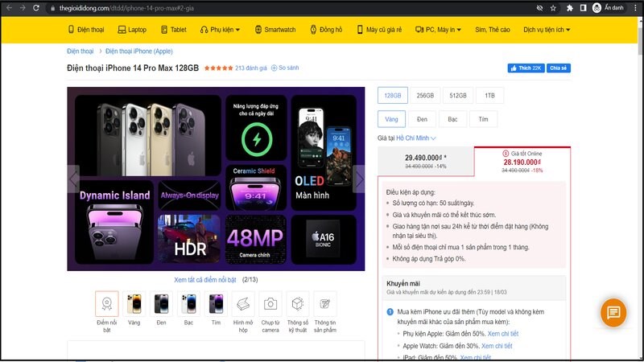
Task: Choose the Vàng color option
Action: pyautogui.click(x=391, y=119)
